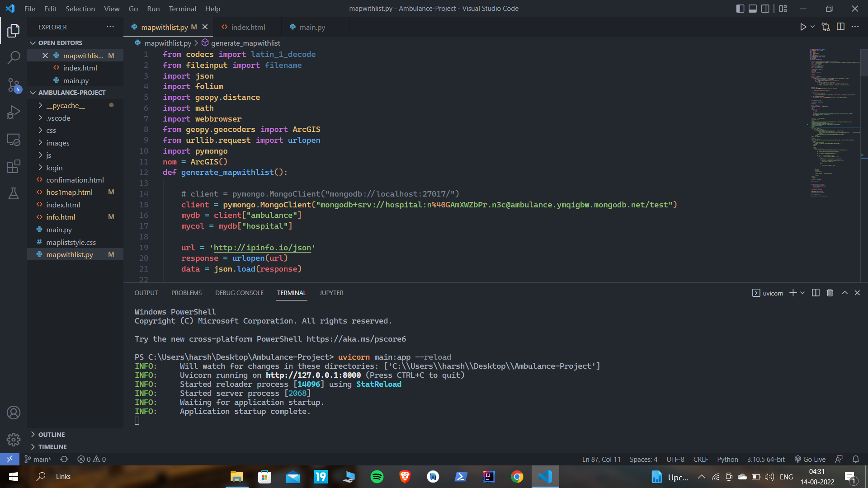Open Source Control view with badge
The width and height of the screenshot is (868, 488).
(14, 85)
